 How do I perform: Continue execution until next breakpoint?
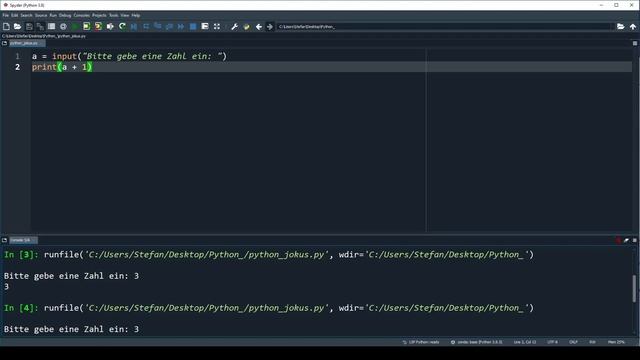pyautogui.click(x=181, y=27)
